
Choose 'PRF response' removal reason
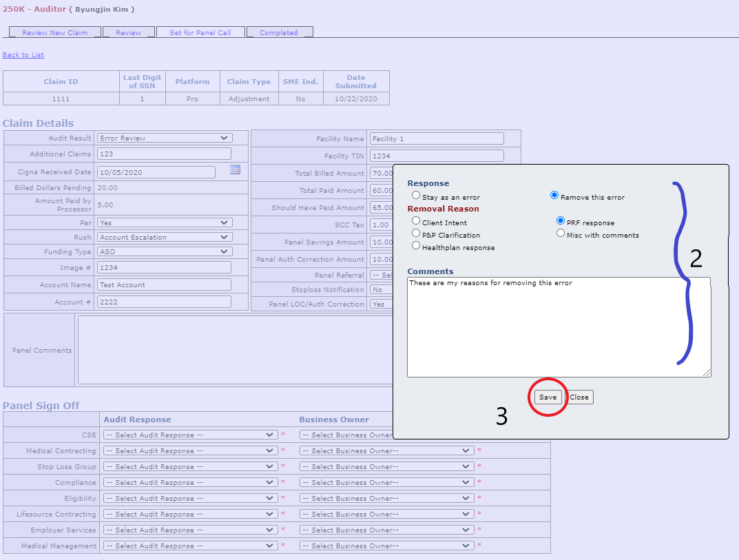pyautogui.click(x=561, y=220)
